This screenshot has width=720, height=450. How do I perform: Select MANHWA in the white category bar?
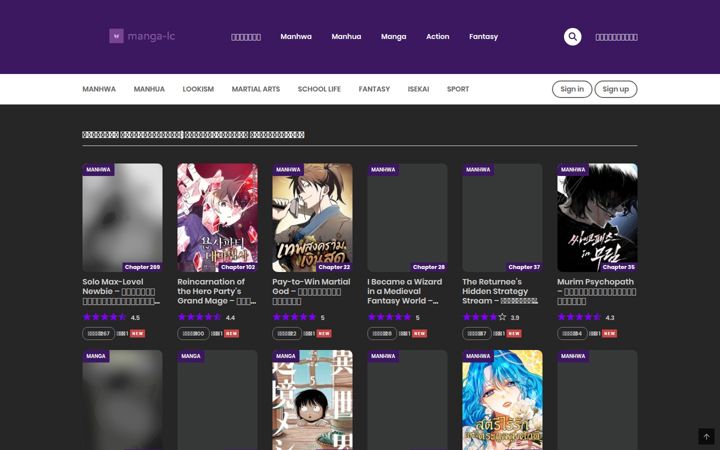[x=99, y=89]
